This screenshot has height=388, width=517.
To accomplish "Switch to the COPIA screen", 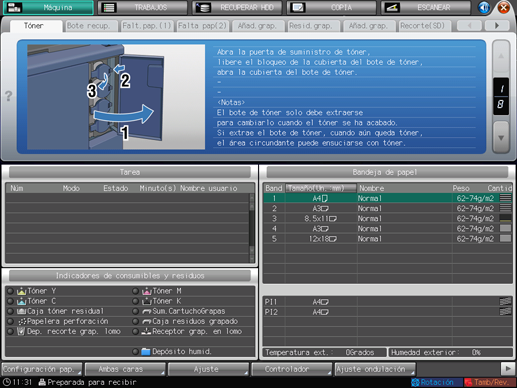I will tap(332, 7).
